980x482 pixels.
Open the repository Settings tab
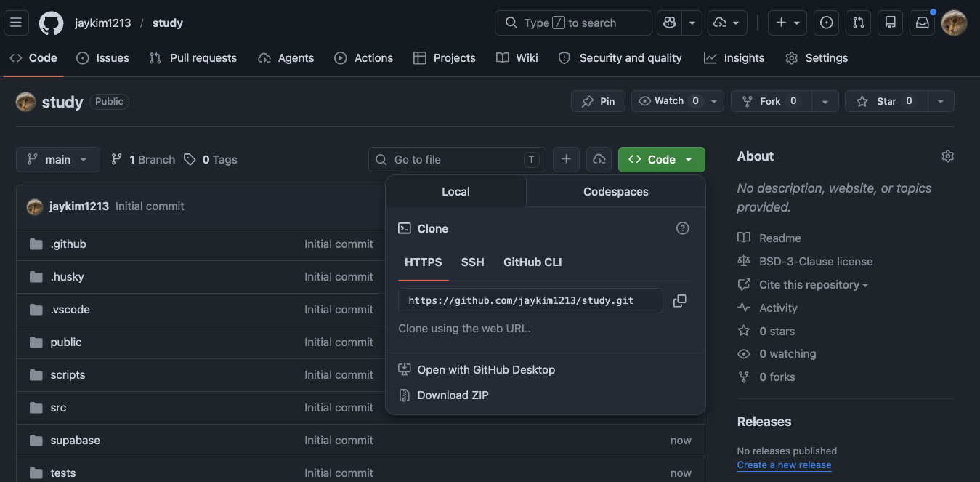817,58
